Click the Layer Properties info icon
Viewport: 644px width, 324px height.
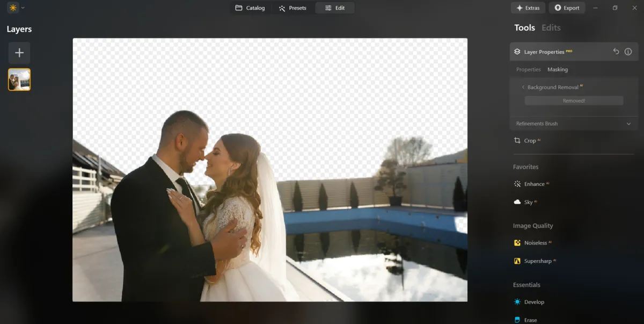click(x=628, y=51)
